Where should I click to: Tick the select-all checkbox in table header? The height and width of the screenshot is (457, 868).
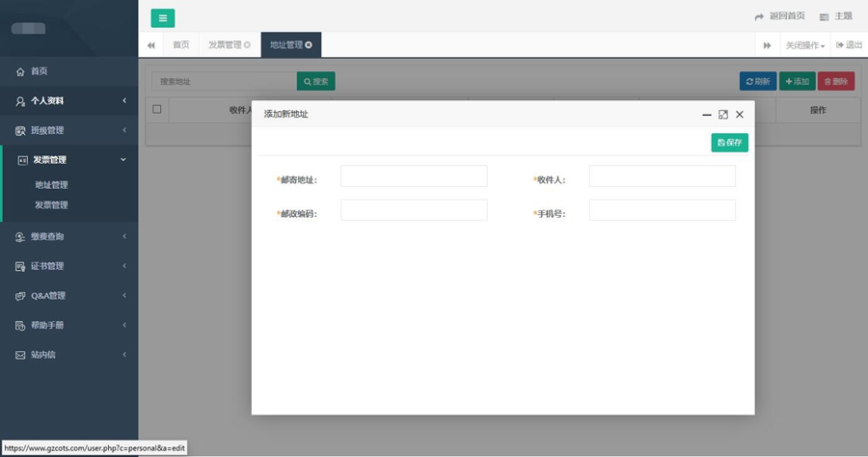[x=157, y=109]
